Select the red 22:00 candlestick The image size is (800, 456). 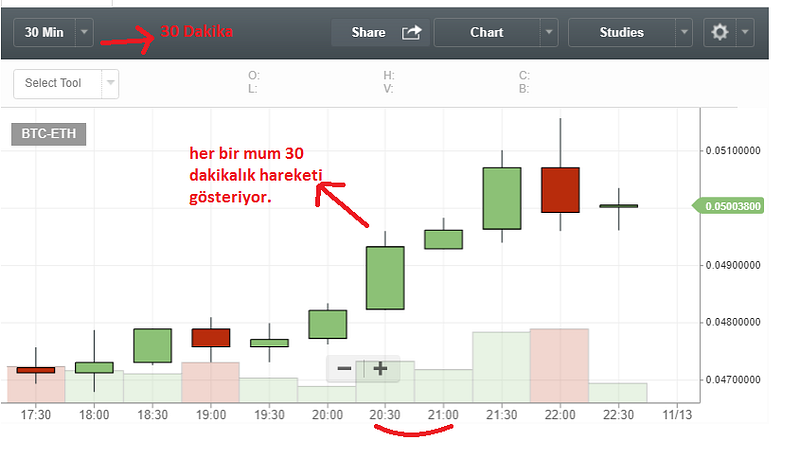(x=560, y=190)
